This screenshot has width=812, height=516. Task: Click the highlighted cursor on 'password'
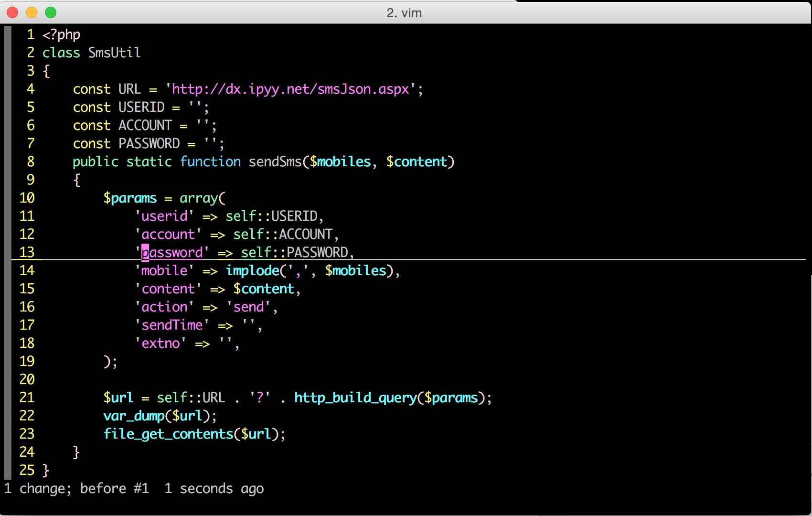145,252
